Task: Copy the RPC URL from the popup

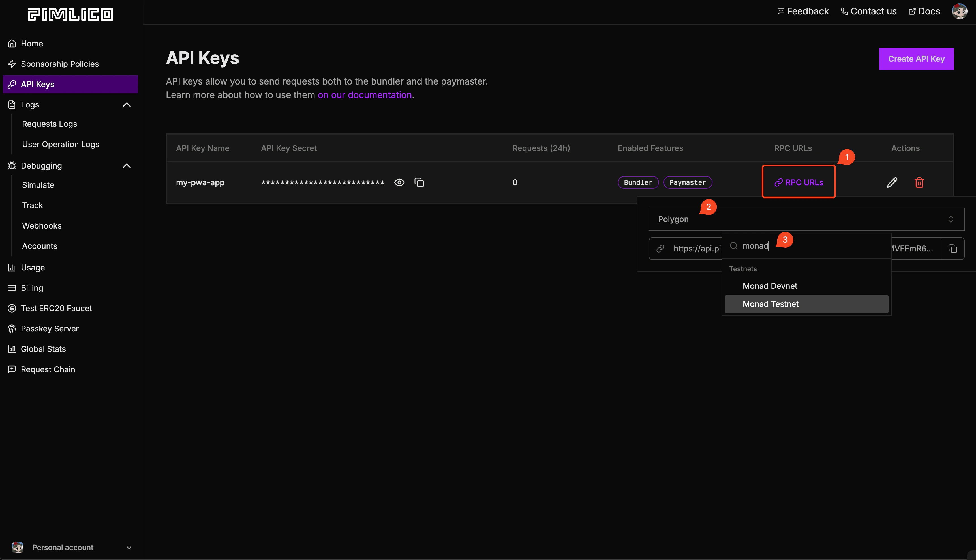Action: [x=953, y=249]
